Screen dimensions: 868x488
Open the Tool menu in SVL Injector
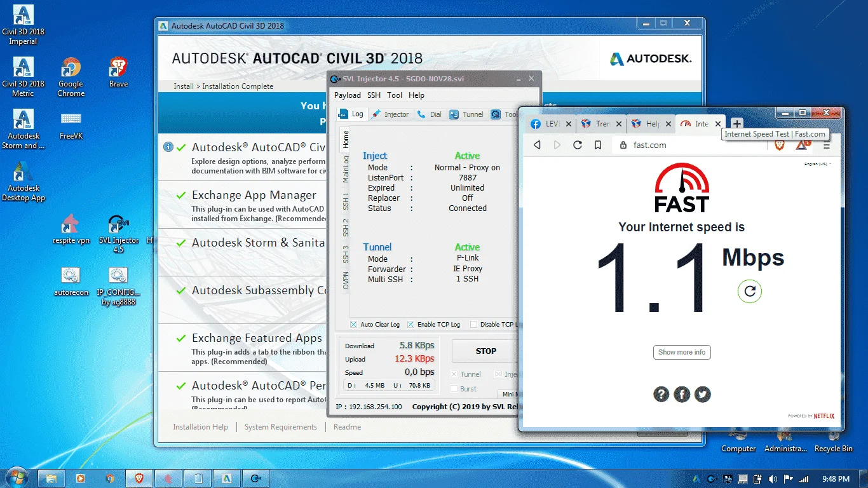pos(395,95)
